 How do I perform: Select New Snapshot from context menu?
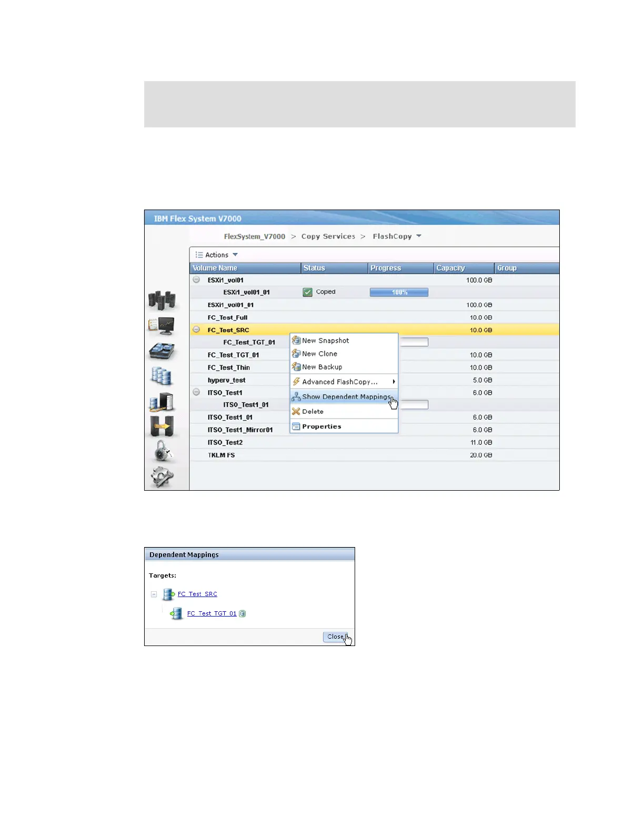tap(344, 341)
